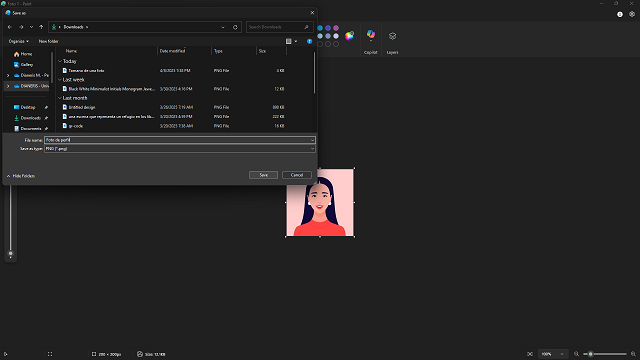Image resolution: width=640 pixels, height=360 pixels.
Task: Click the Save button
Action: 263,175
